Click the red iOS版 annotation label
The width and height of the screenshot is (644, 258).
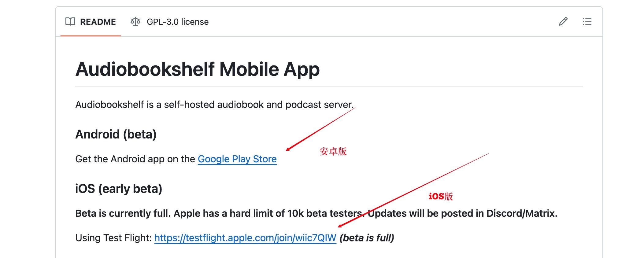441,196
